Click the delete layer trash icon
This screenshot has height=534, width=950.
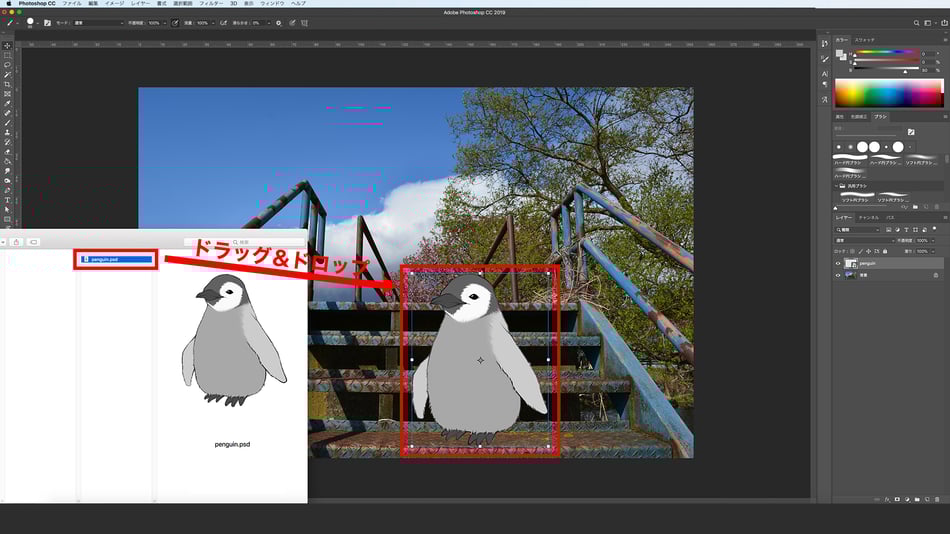point(937,498)
